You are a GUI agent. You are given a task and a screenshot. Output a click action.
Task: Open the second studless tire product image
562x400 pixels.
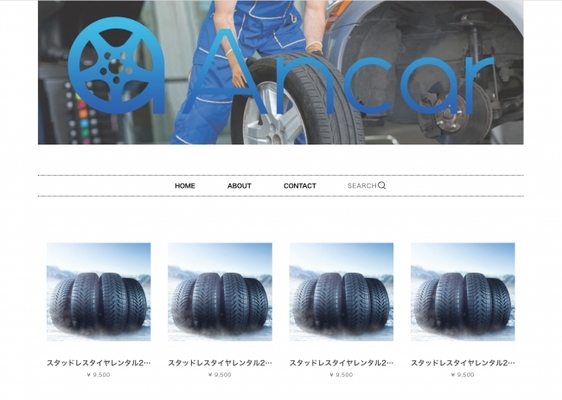pos(220,292)
